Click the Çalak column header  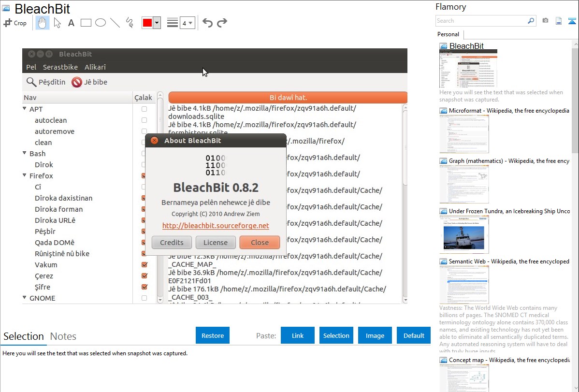pyautogui.click(x=143, y=98)
